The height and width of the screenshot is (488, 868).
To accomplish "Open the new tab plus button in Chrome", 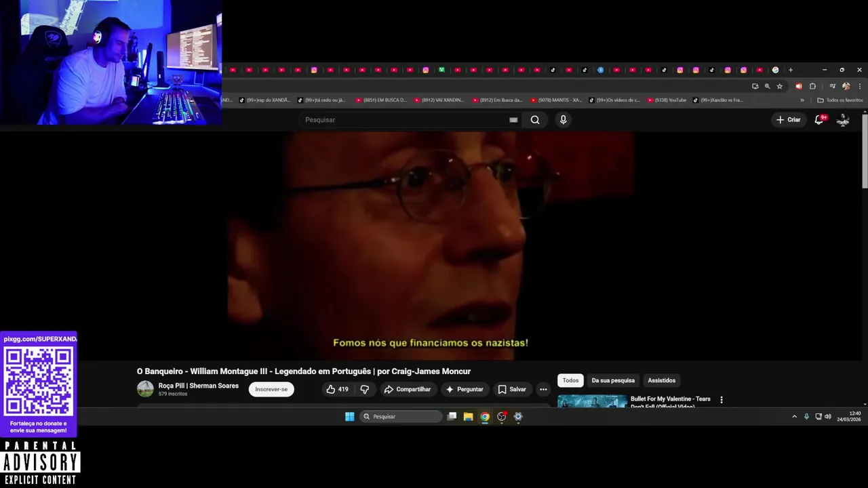I will tap(791, 70).
